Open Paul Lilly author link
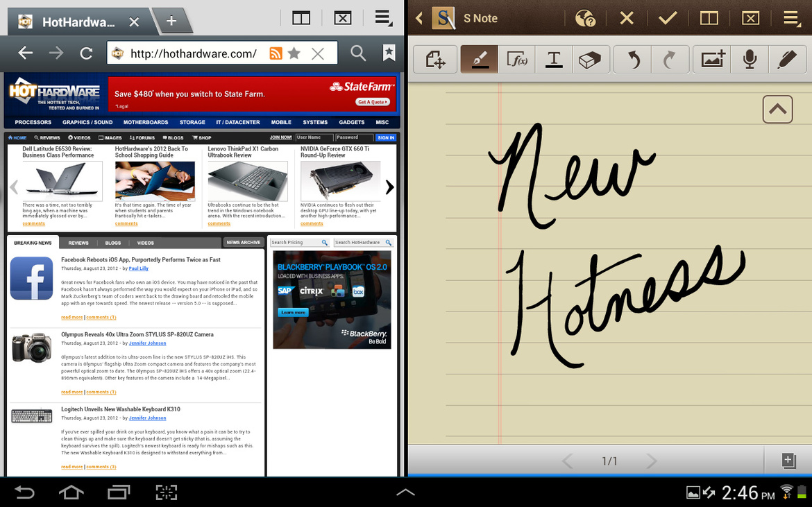812x507 pixels. coord(138,268)
